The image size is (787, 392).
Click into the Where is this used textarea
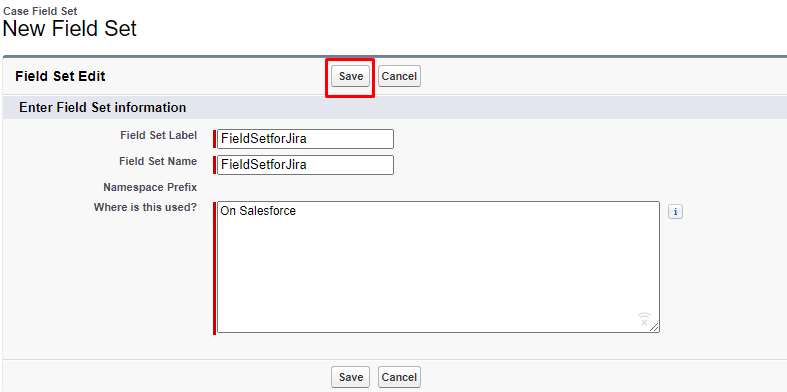438,267
